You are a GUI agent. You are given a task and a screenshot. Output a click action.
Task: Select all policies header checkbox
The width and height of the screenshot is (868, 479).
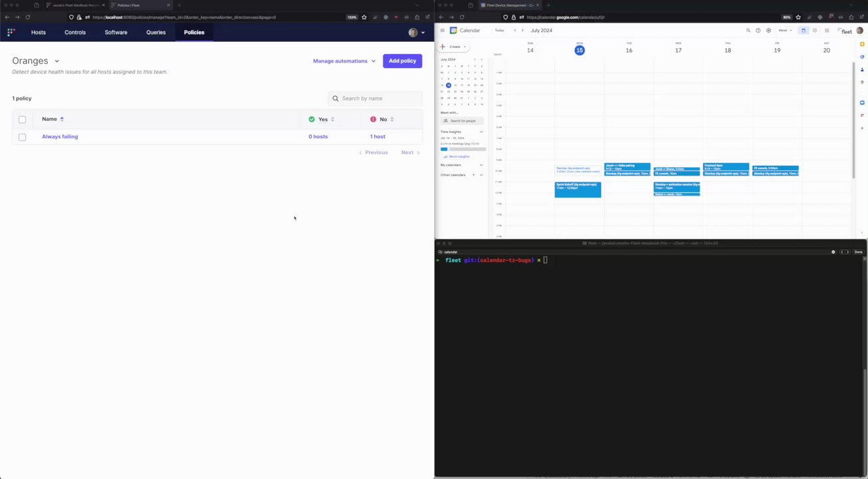22,119
